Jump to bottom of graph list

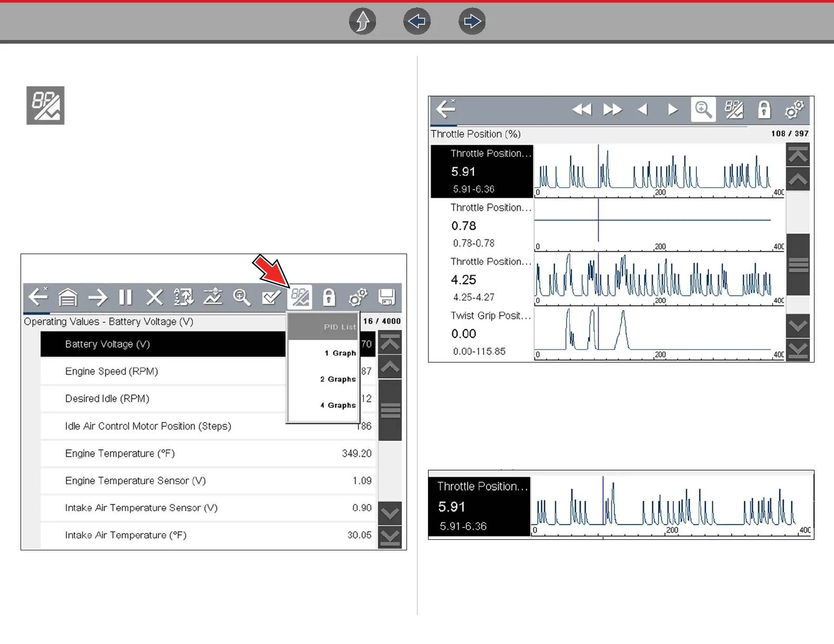click(798, 349)
